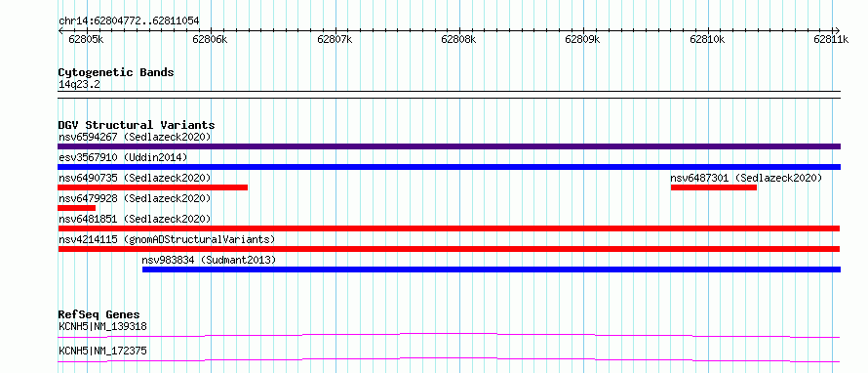The width and height of the screenshot is (868, 373).
Task: Click the 62811k ruler tick label
Action: pyautogui.click(x=831, y=39)
